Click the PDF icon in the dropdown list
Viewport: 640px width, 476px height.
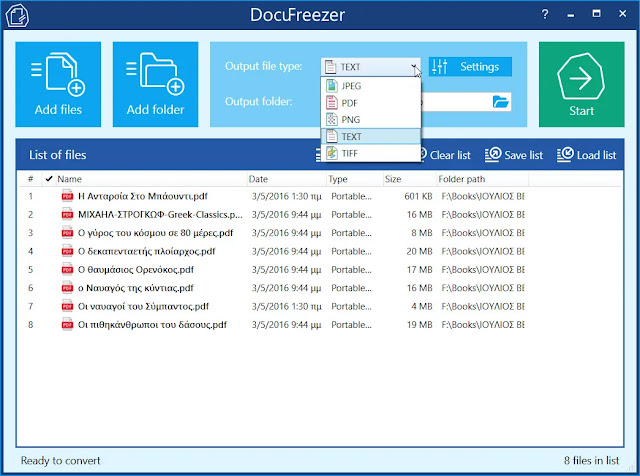(332, 103)
